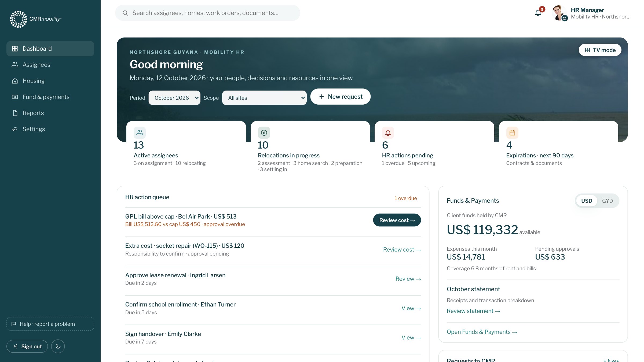
Task: Switch currency to GYD
Action: click(x=607, y=201)
